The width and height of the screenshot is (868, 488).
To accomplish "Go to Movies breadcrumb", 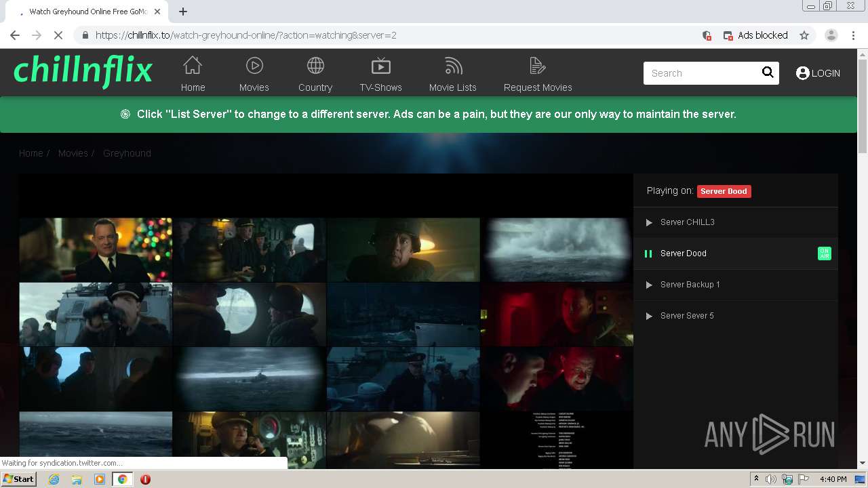I will coord(73,153).
